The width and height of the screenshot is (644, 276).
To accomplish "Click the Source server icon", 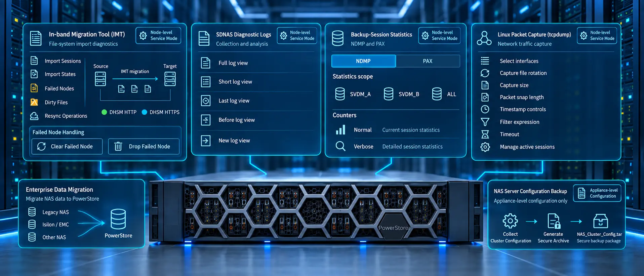I will pyautogui.click(x=100, y=79).
